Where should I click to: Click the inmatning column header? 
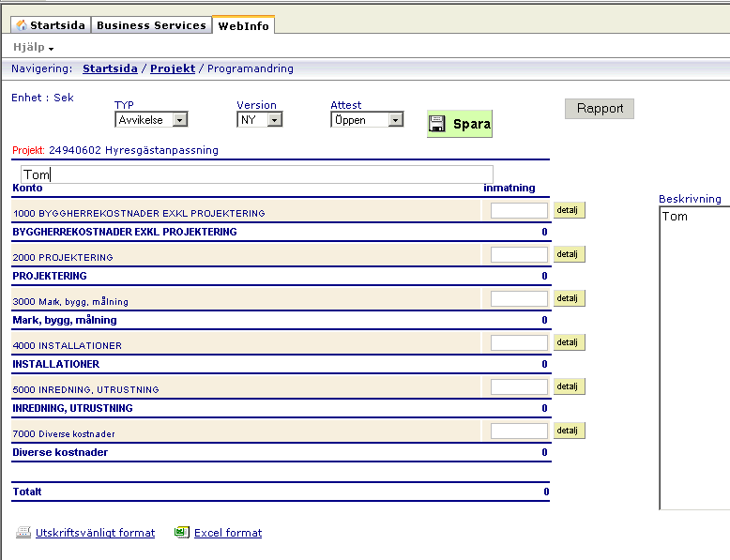tap(509, 188)
